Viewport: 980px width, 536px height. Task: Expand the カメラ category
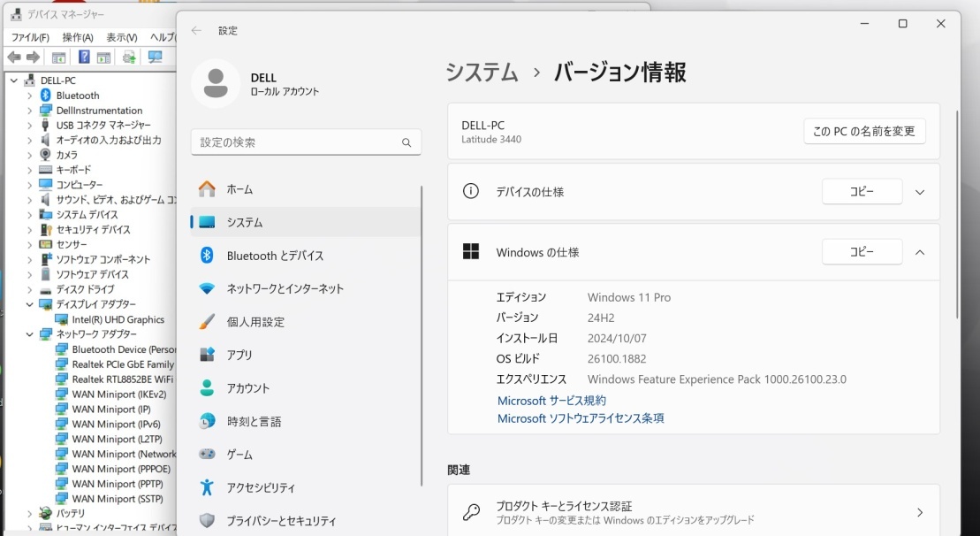click(29, 155)
